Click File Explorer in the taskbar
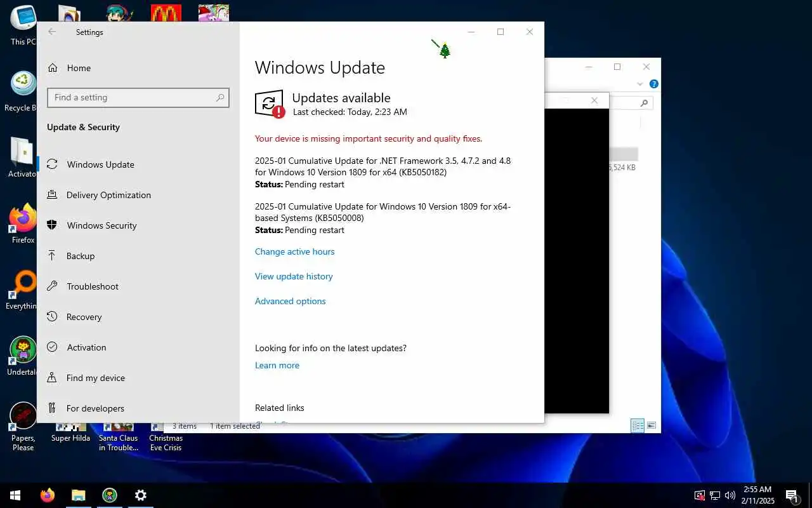The height and width of the screenshot is (508, 812). coord(78,495)
